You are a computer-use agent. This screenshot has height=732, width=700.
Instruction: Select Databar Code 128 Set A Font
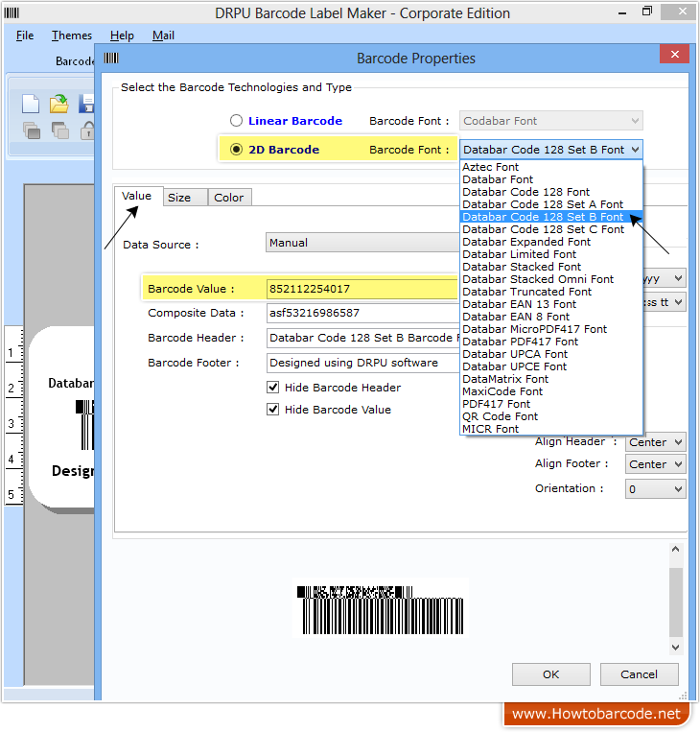click(x=550, y=204)
